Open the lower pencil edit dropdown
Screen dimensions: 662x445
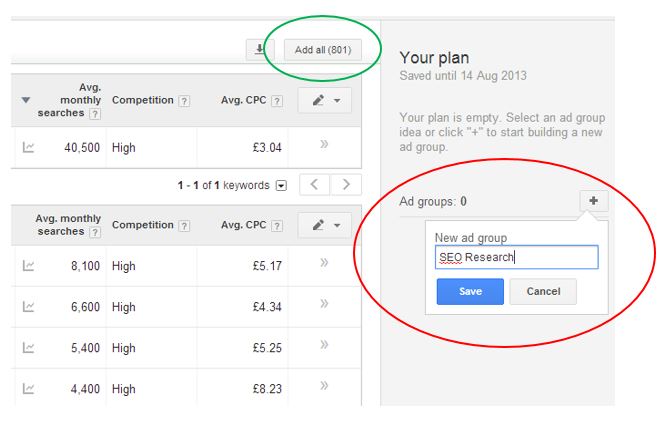coord(324,225)
